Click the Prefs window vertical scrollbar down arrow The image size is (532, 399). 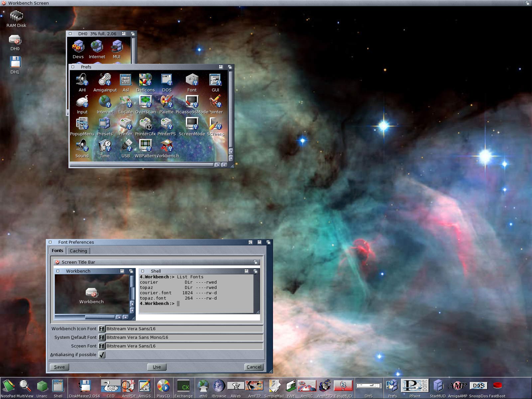coord(231,158)
